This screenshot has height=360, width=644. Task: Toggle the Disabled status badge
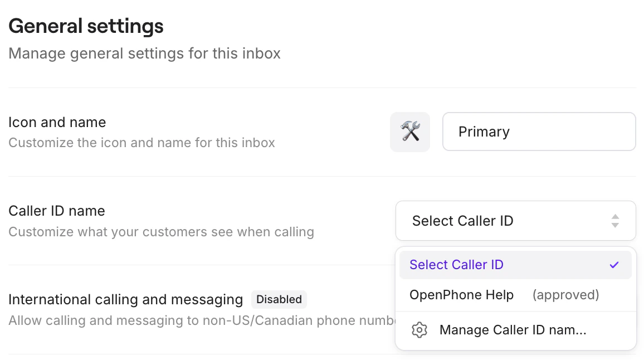[279, 299]
